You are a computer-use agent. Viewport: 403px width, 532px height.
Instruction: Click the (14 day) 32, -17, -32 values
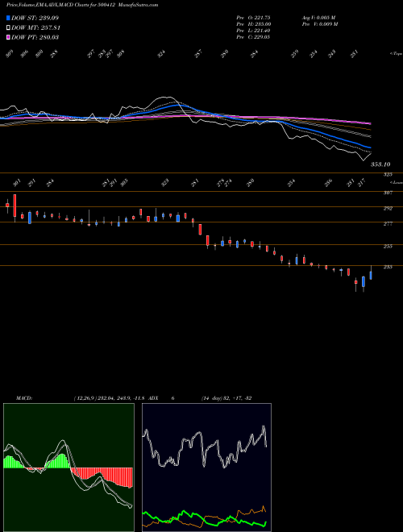pyautogui.click(x=226, y=398)
